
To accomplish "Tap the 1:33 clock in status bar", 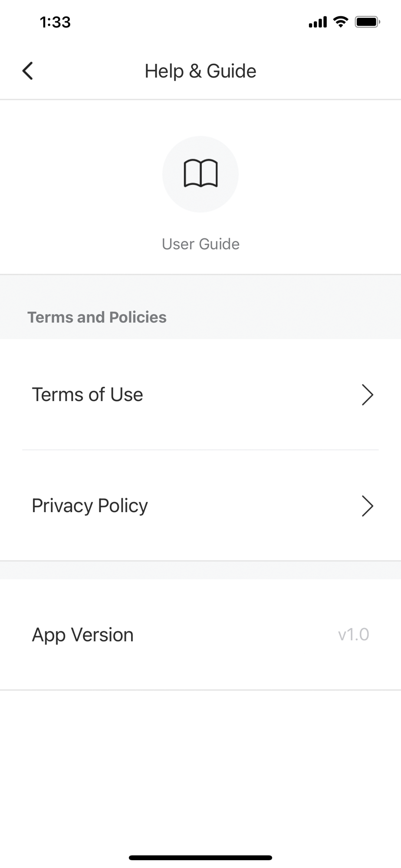I will (x=55, y=22).
